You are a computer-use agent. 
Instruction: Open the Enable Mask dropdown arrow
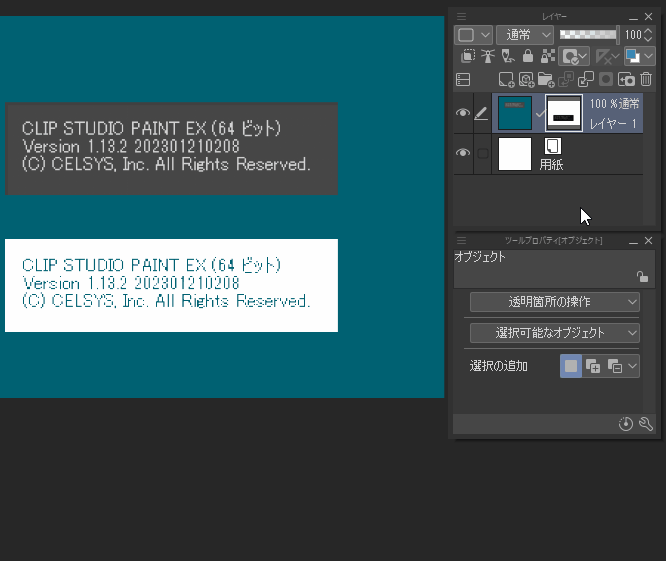(583, 56)
